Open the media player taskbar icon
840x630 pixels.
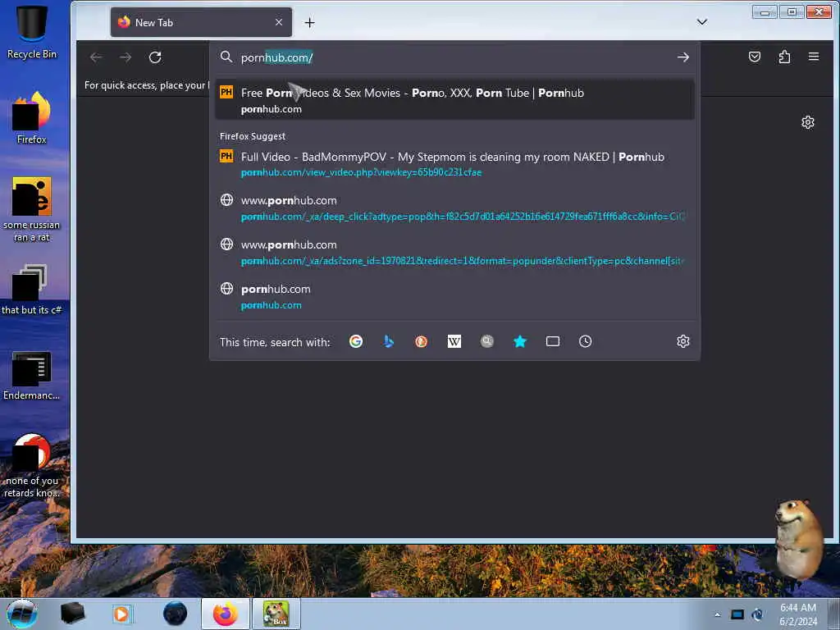pyautogui.click(x=121, y=614)
